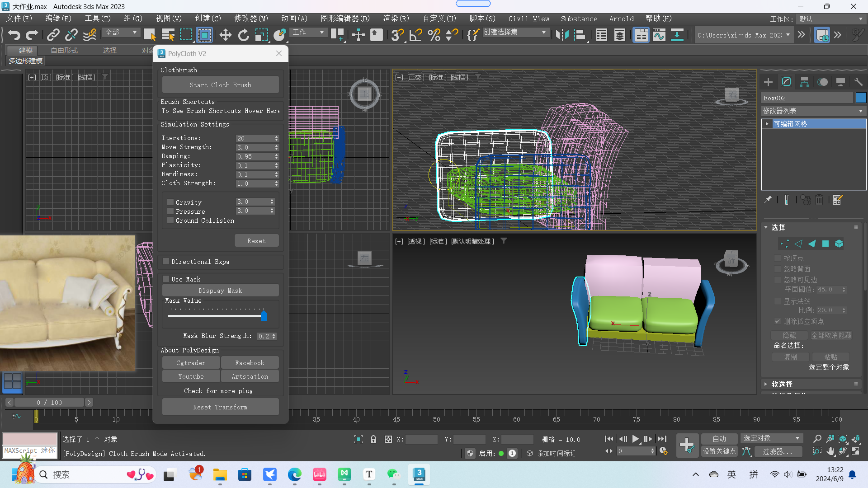Click the Mask Value slider handle
Viewport: 868px width, 488px height.
tap(264, 316)
